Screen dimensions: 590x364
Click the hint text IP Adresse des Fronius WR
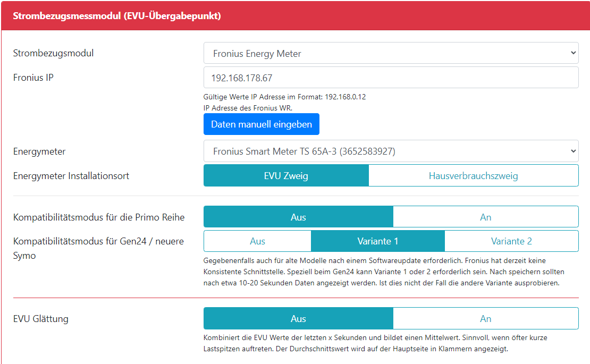[x=248, y=108]
